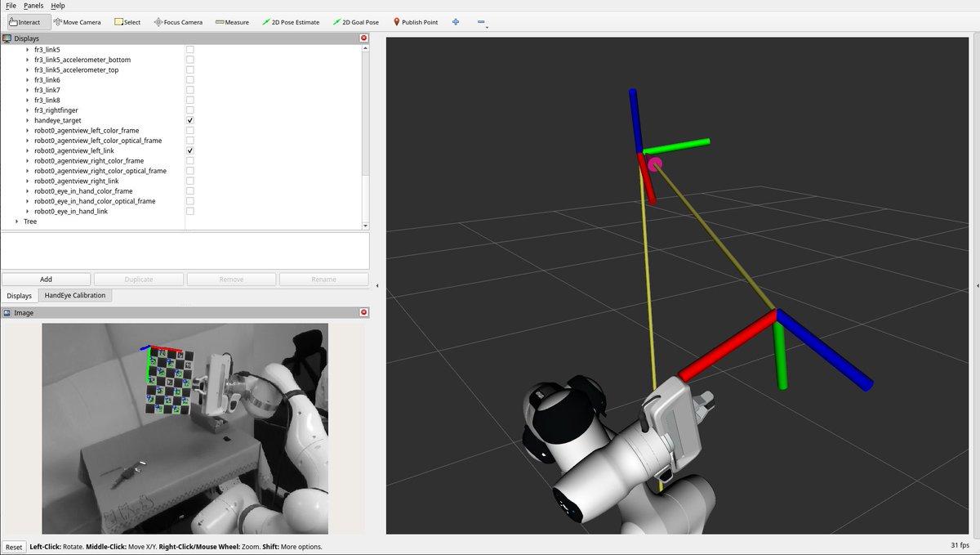Activate the Move Camera tool
This screenshot has height=555, width=980.
tap(77, 22)
